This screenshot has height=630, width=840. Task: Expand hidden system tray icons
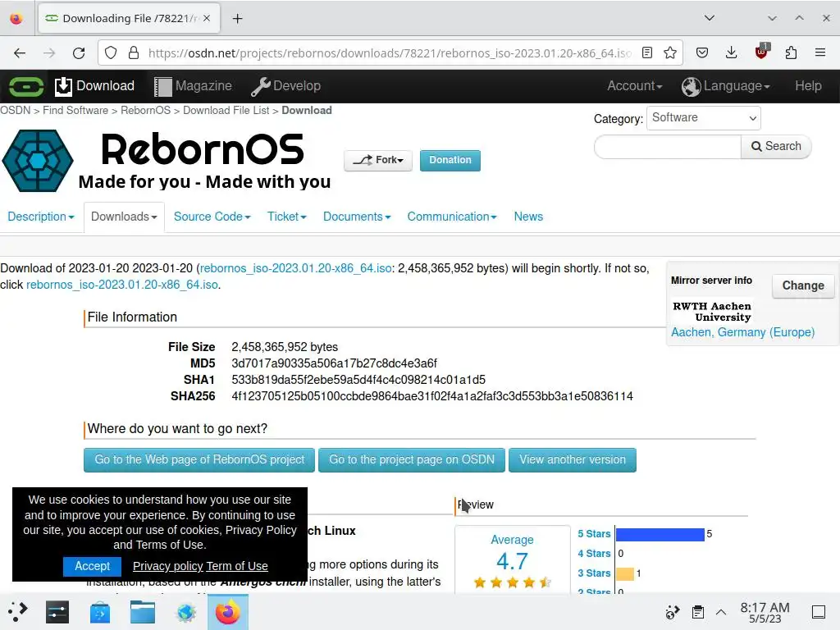[x=721, y=612]
